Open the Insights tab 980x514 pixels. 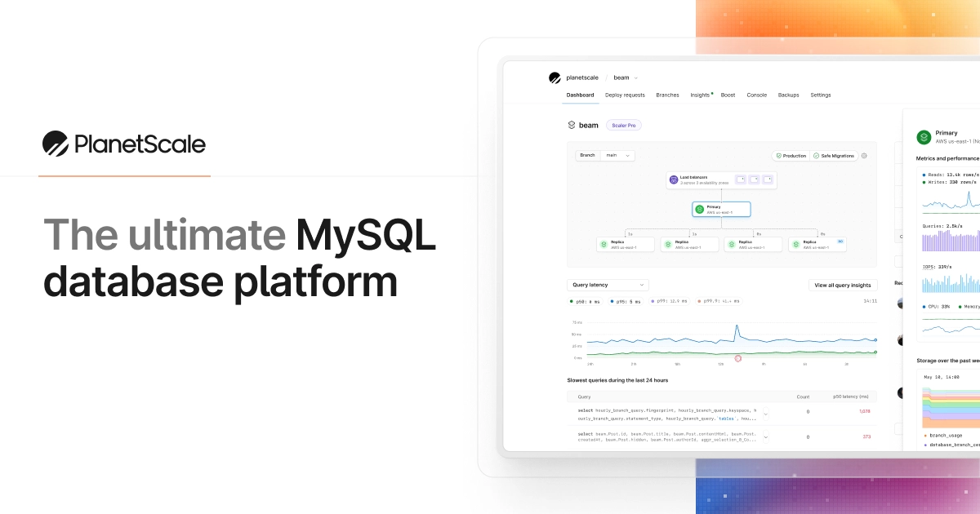coord(700,95)
